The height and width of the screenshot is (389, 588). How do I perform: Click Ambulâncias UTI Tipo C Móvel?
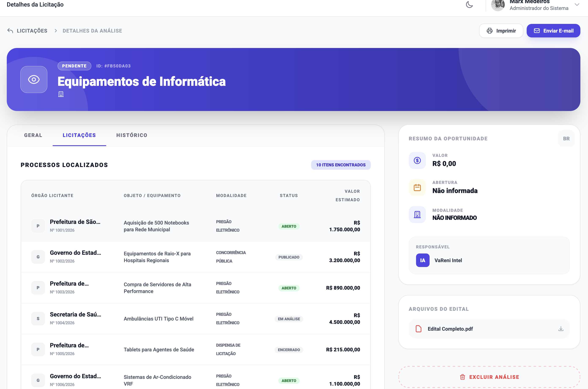pyautogui.click(x=159, y=319)
